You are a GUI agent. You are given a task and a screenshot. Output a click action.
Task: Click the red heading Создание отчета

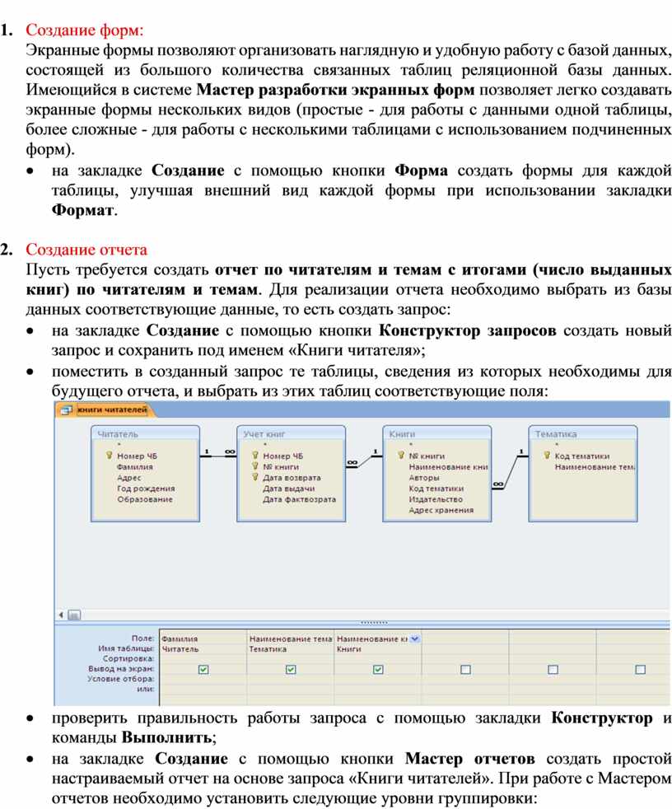pyautogui.click(x=86, y=250)
